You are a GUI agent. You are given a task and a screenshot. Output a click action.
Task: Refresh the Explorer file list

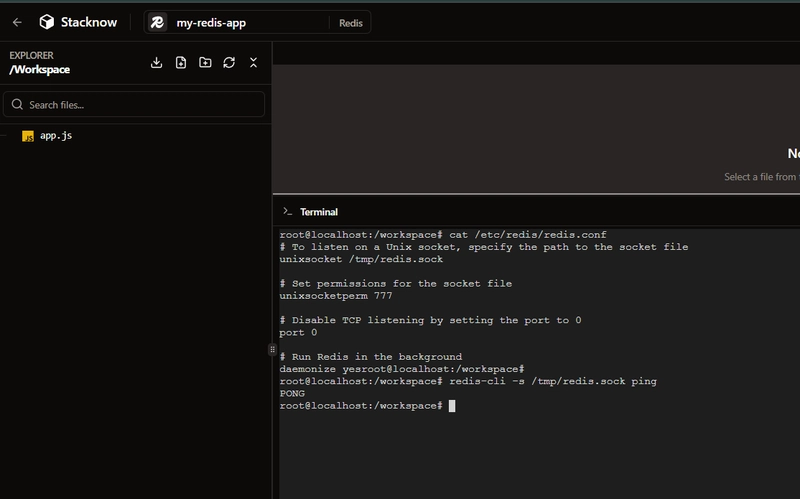click(x=229, y=62)
